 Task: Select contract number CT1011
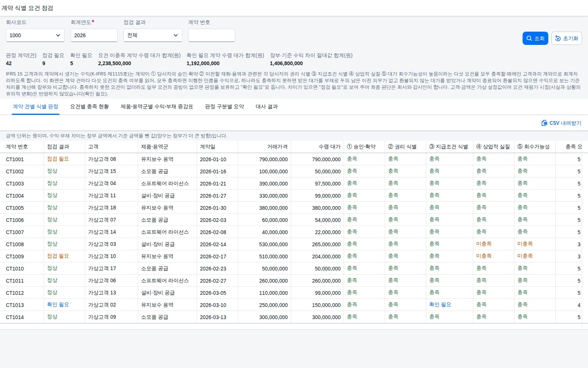pos(15,281)
